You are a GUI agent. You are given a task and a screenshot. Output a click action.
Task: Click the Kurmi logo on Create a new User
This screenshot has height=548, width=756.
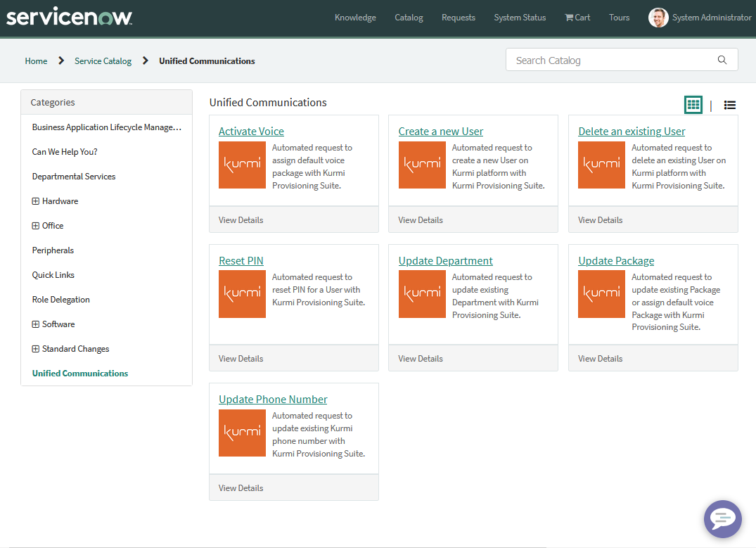point(422,165)
